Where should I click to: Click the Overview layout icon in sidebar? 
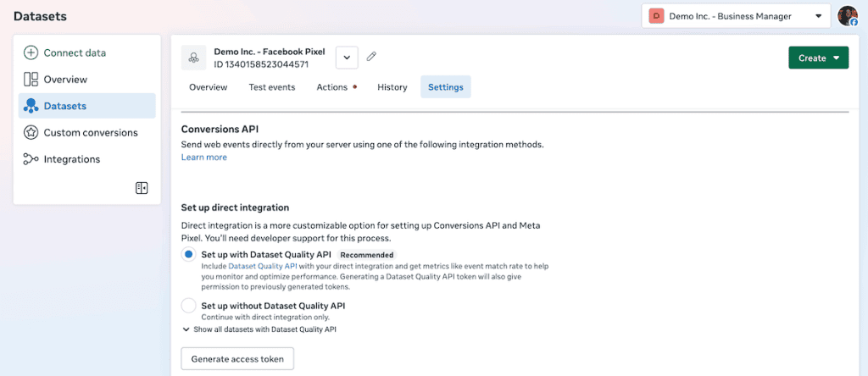(x=31, y=80)
